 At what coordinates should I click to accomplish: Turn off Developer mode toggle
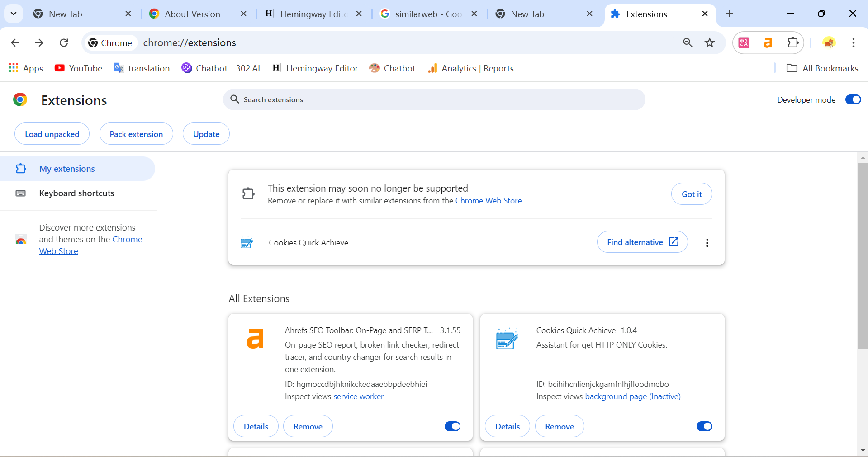(853, 99)
